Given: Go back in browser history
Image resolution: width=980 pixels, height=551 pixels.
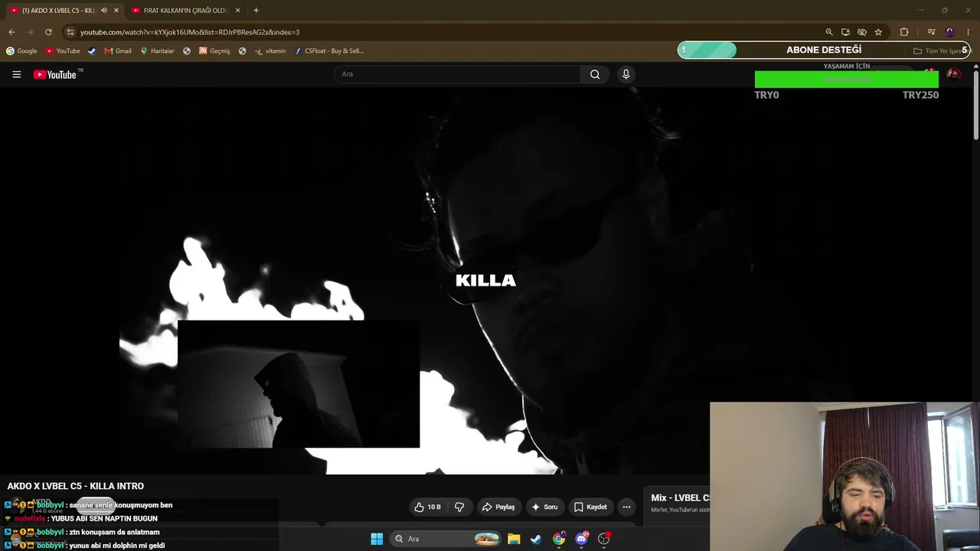Looking at the screenshot, I should [x=11, y=32].
